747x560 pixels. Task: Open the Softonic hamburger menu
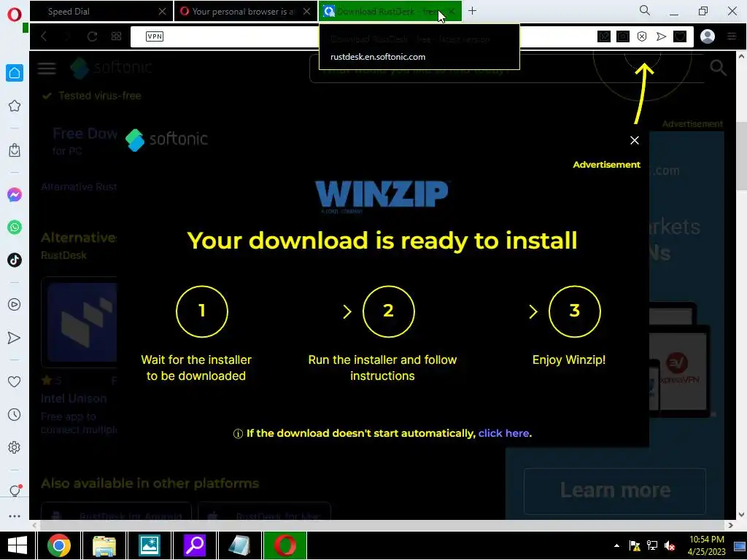point(47,68)
